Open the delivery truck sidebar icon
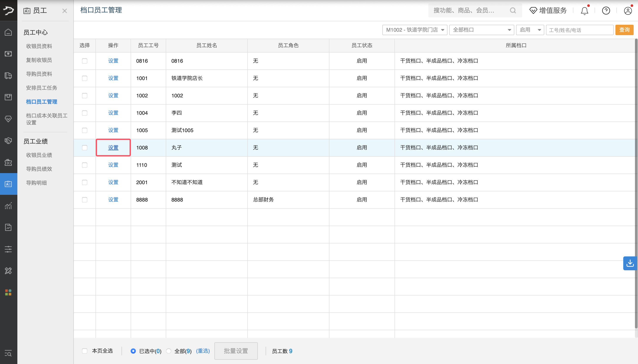The width and height of the screenshot is (638, 364). (x=8, y=75)
